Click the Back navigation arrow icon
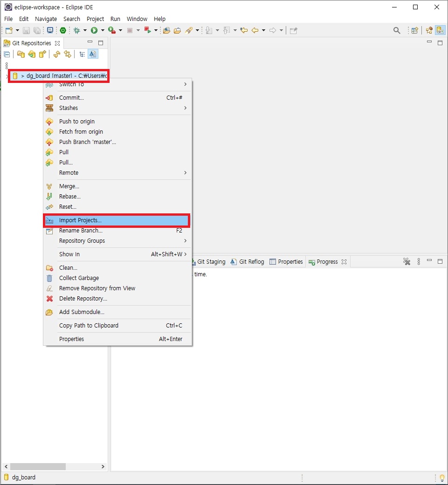Screen dimensions: 448x485 coord(255,30)
